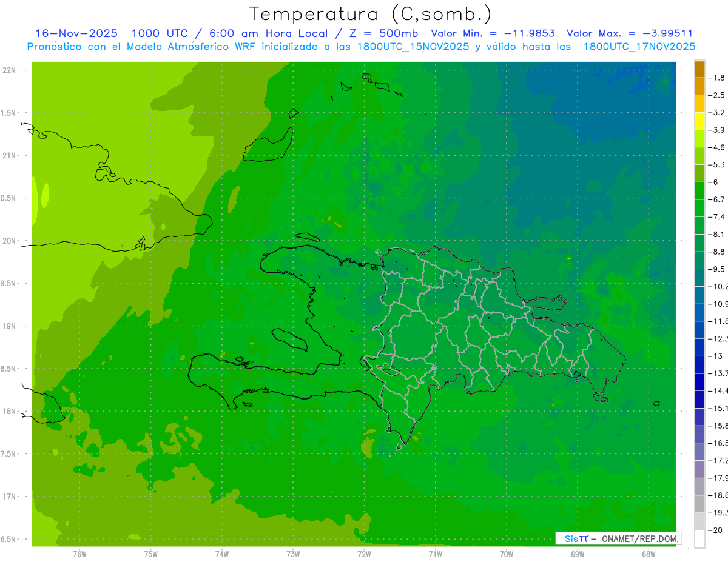Click the '-8.8' colorbar label
The image size is (728, 562).
(x=718, y=252)
